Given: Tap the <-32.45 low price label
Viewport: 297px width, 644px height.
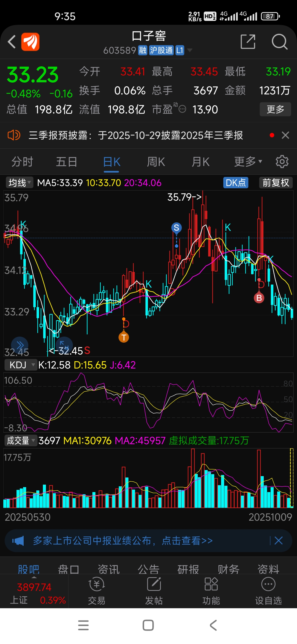Looking at the screenshot, I should pyautogui.click(x=66, y=351).
